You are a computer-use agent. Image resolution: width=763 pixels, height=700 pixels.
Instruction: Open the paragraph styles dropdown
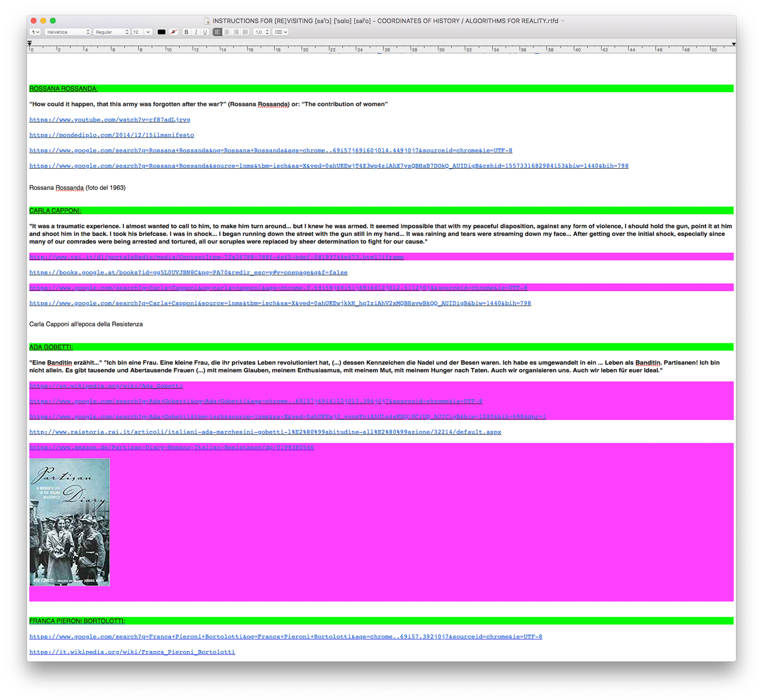35,32
